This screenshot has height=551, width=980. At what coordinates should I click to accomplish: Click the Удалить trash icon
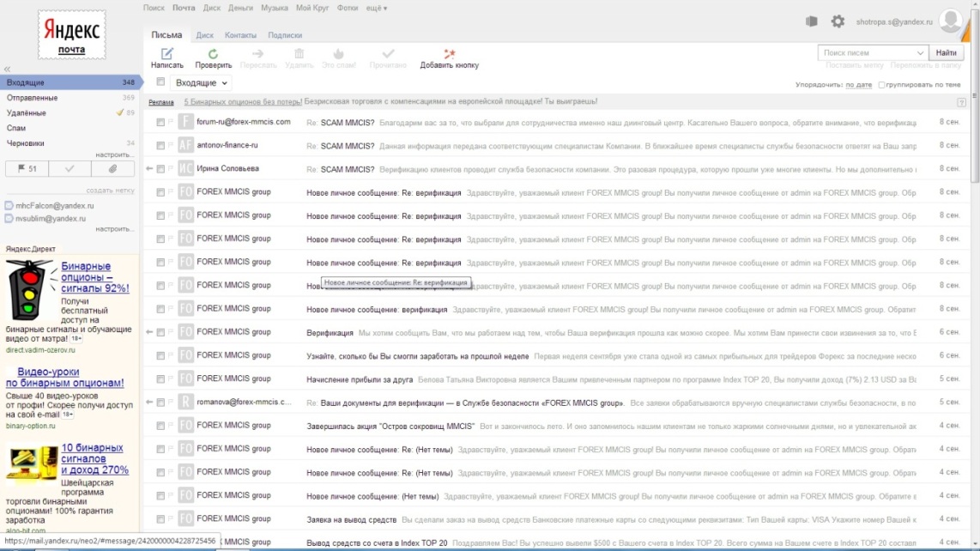tap(299, 54)
